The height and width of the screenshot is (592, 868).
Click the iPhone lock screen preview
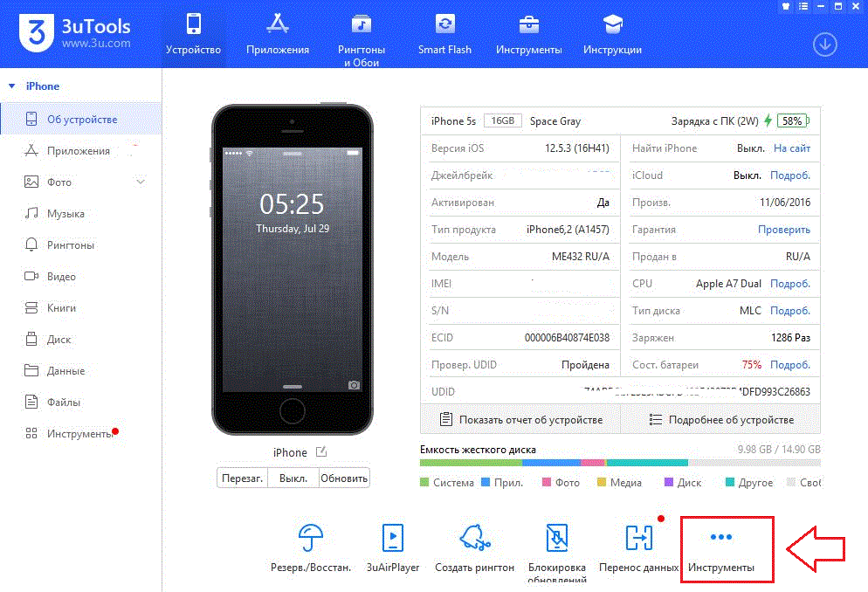(293, 270)
